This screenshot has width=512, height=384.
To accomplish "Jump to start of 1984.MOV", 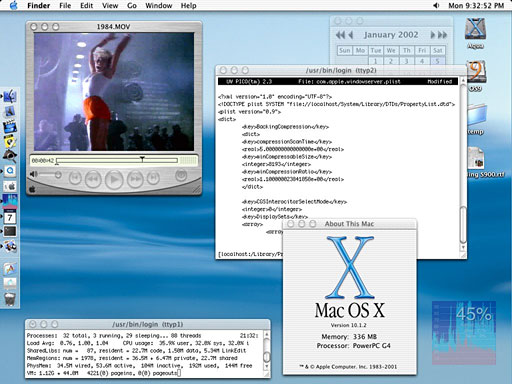I will coord(75,178).
